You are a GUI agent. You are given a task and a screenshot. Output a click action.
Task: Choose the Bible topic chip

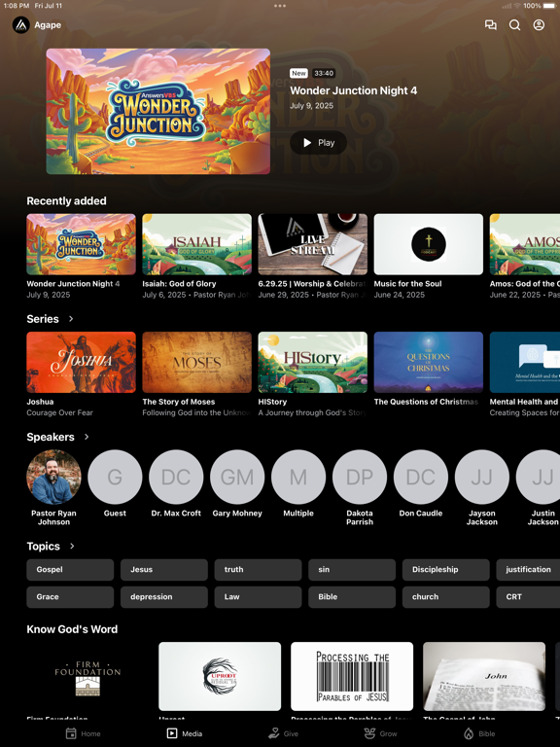(x=352, y=597)
